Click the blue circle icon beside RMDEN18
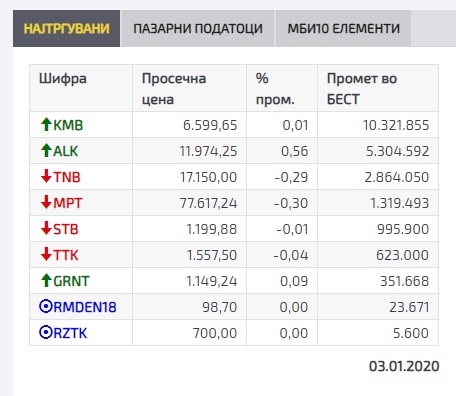Image resolution: width=456 pixels, height=396 pixels. [x=46, y=306]
